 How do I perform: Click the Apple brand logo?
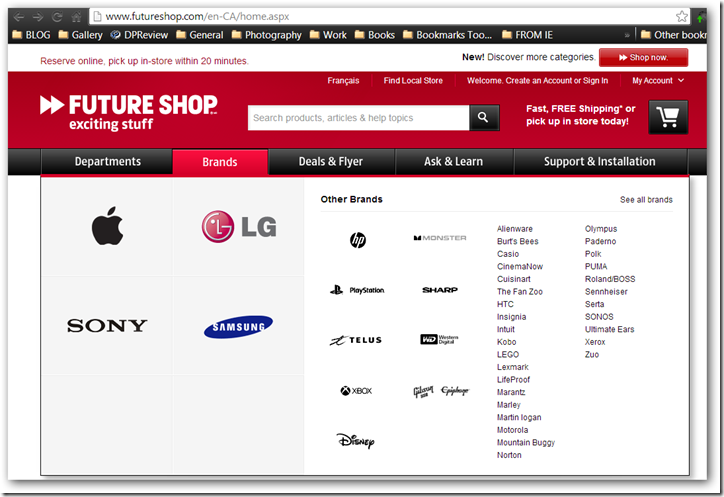tap(108, 226)
